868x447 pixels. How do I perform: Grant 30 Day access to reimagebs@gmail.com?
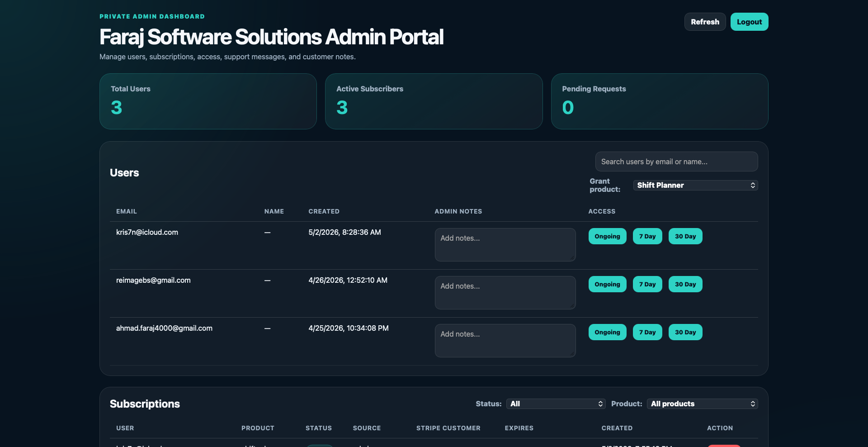(685, 284)
